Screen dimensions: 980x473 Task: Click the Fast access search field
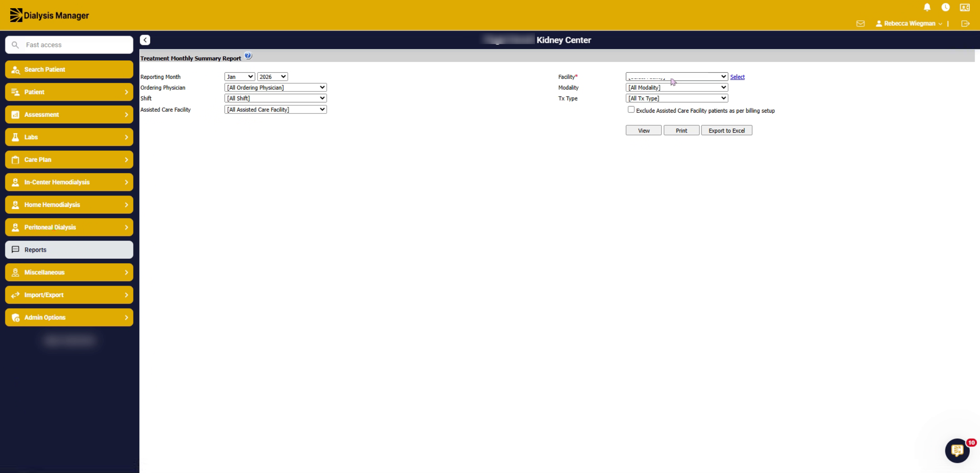tap(69, 45)
